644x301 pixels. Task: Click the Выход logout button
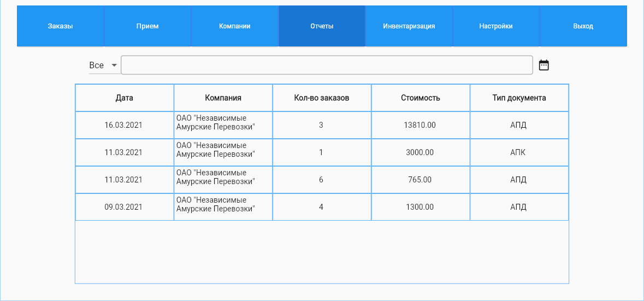583,26
